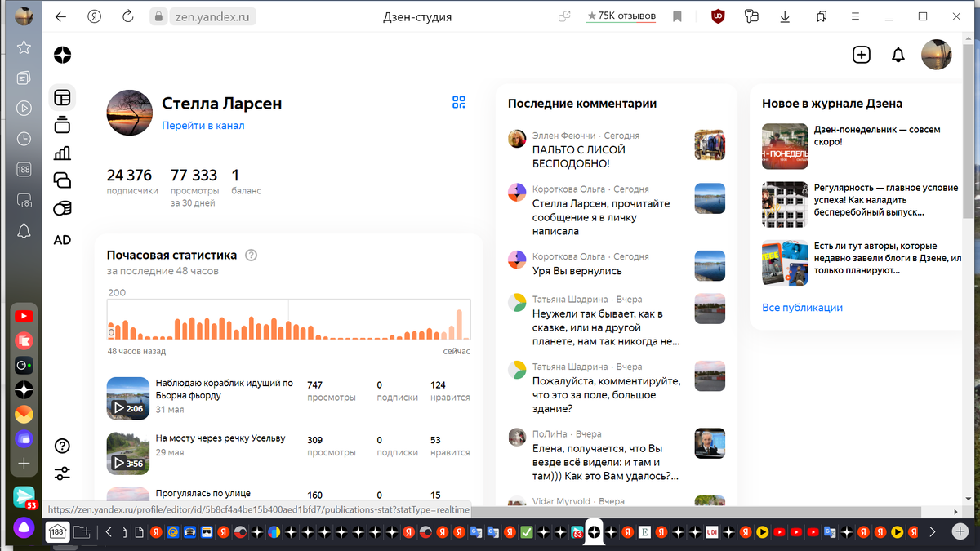Follow the 'Перейти в канал' link
This screenshot has height=551, width=980.
(203, 126)
